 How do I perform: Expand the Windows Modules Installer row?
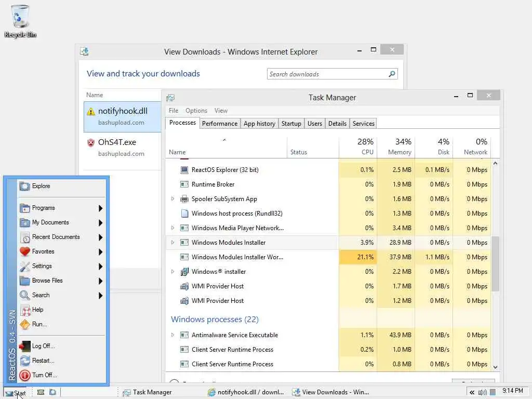tap(172, 243)
